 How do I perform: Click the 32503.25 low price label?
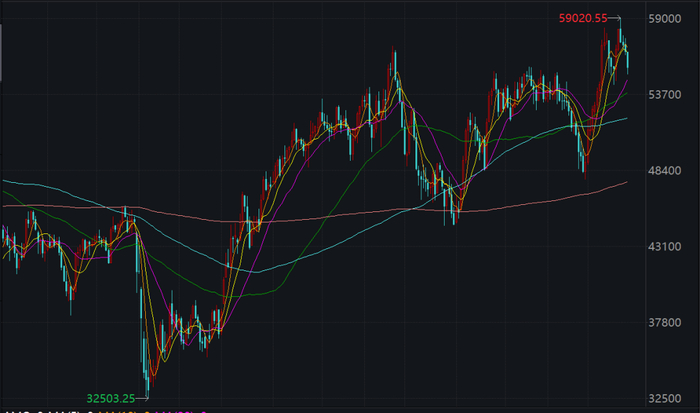pyautogui.click(x=111, y=396)
